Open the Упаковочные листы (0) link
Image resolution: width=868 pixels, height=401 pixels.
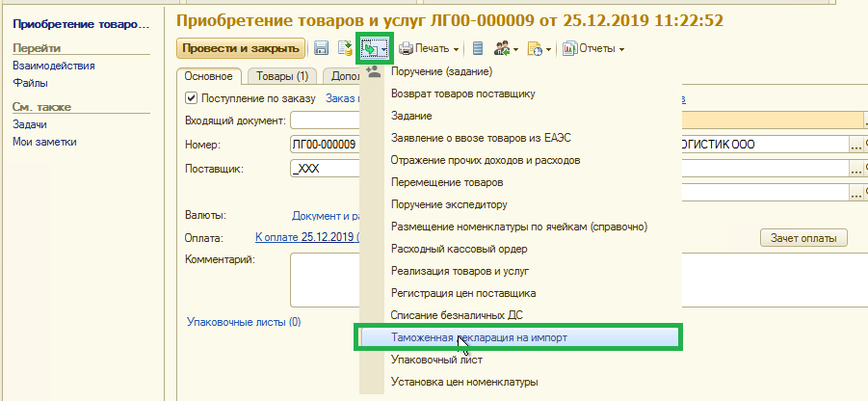pyautogui.click(x=243, y=323)
